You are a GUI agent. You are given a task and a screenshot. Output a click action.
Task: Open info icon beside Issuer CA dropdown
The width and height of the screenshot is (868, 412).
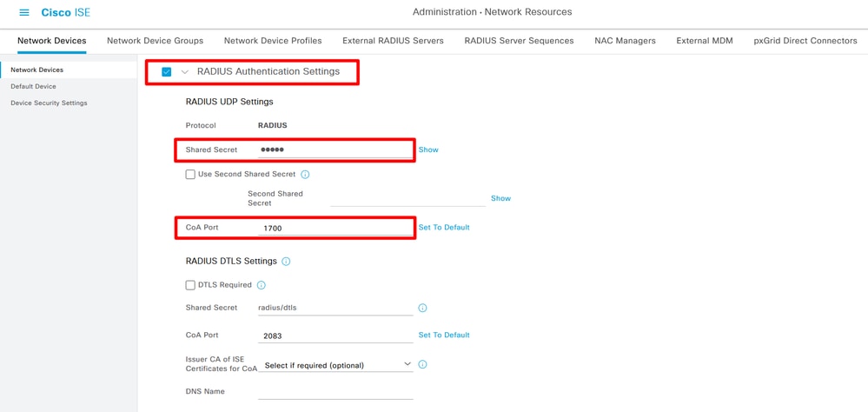(x=422, y=364)
